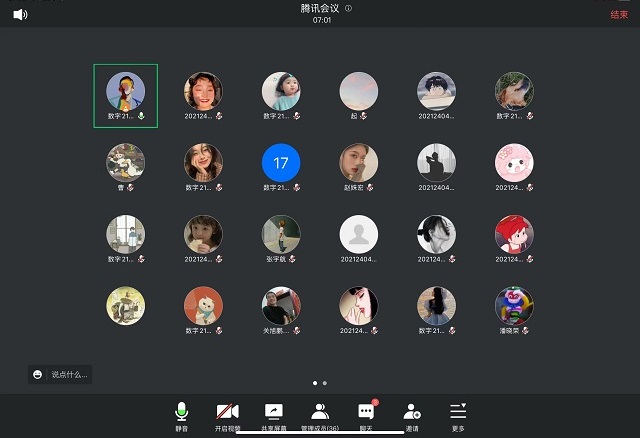The width and height of the screenshot is (640, 438).
Task: Mute the microphone in the bottom toolbar
Action: pos(181,414)
